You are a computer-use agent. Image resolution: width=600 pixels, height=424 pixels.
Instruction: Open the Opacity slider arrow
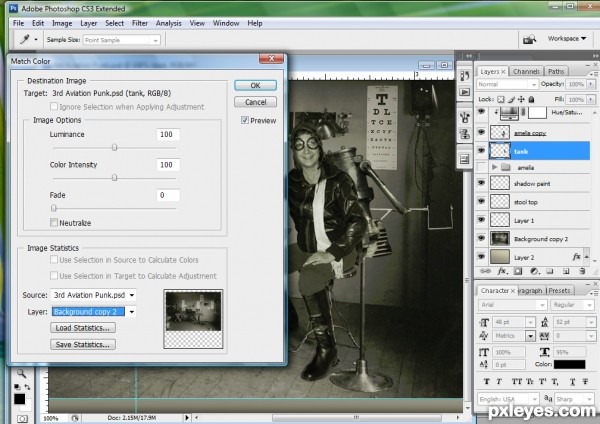pyautogui.click(x=591, y=84)
